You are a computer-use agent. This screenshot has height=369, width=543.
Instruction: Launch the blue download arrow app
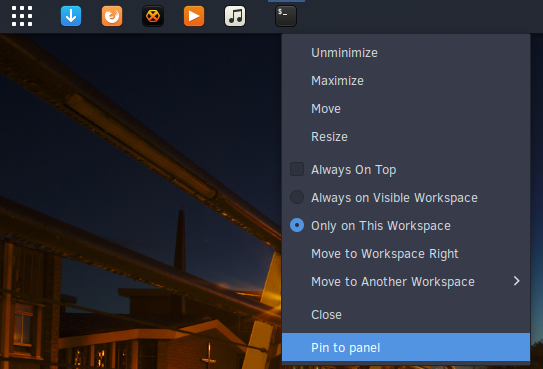tap(71, 16)
